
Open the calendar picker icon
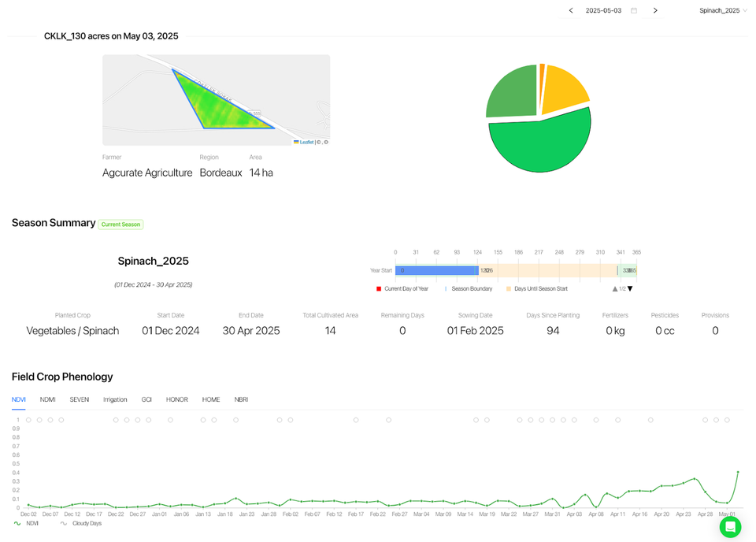coord(634,10)
